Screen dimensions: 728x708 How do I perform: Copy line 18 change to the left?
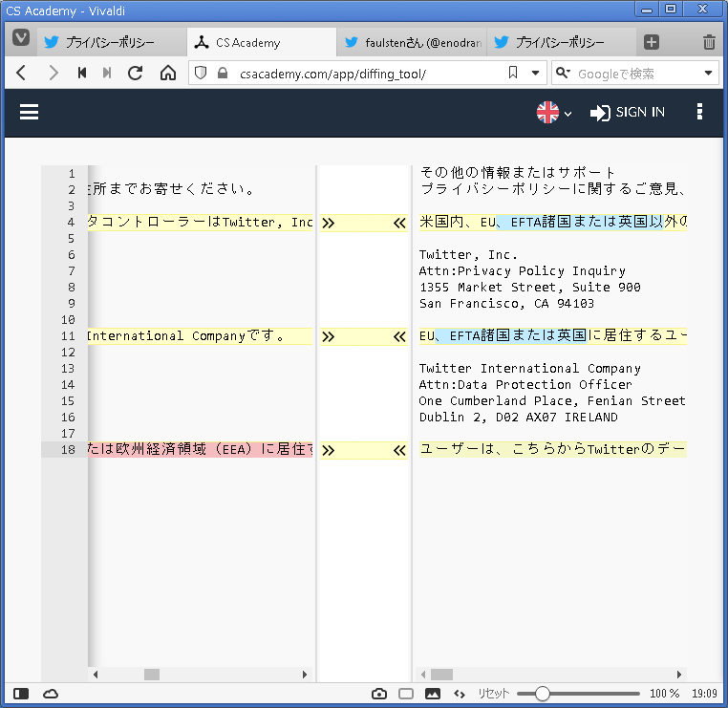pyautogui.click(x=399, y=450)
